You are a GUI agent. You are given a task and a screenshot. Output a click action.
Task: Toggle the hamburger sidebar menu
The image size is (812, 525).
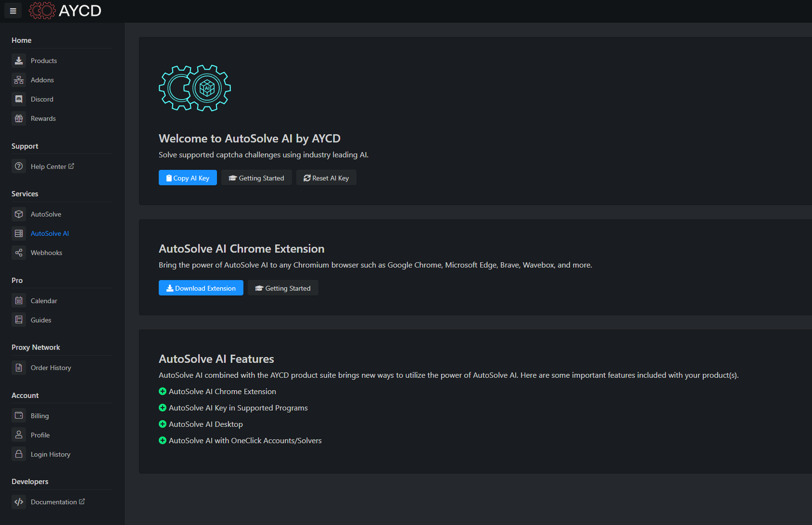click(x=13, y=11)
